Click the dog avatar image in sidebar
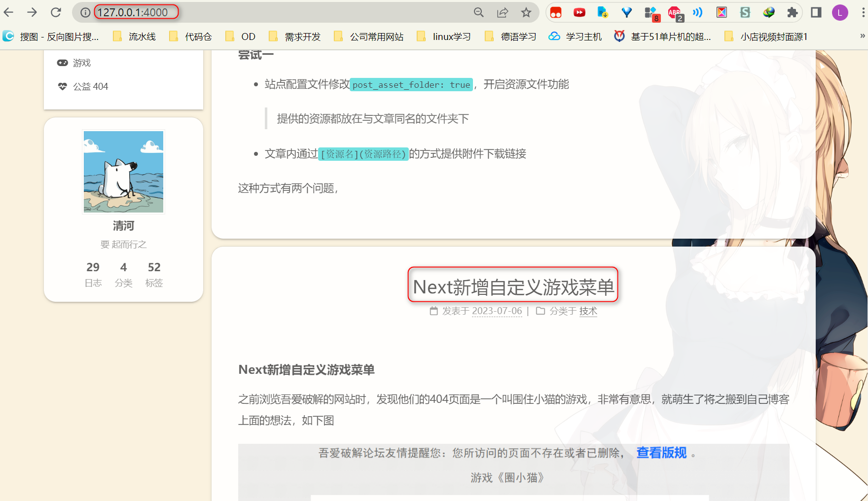Image resolution: width=868 pixels, height=501 pixels. tap(123, 172)
